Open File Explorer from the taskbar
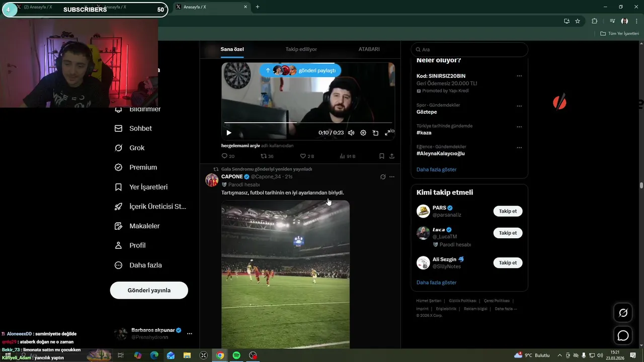Image resolution: width=644 pixels, height=362 pixels. click(x=187, y=355)
